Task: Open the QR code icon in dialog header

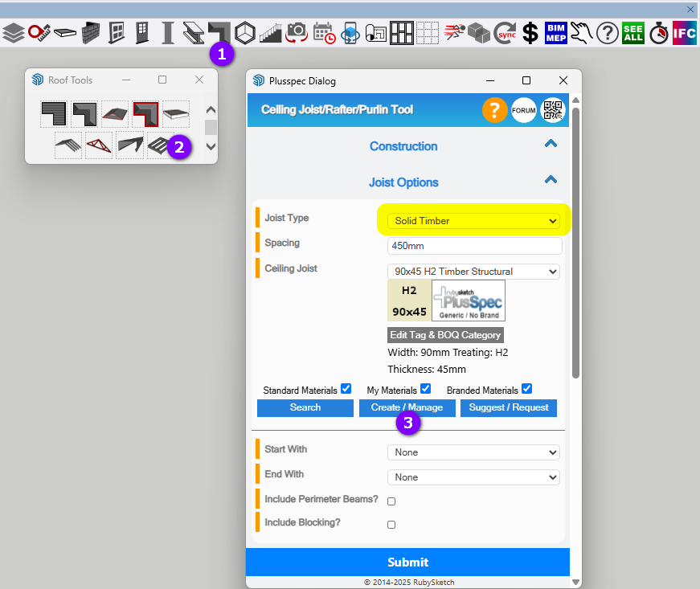Action: (553, 110)
